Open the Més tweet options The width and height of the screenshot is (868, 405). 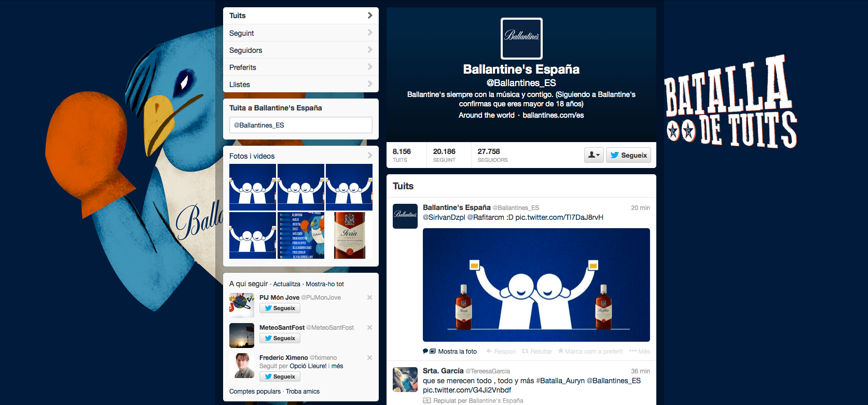pos(640,352)
